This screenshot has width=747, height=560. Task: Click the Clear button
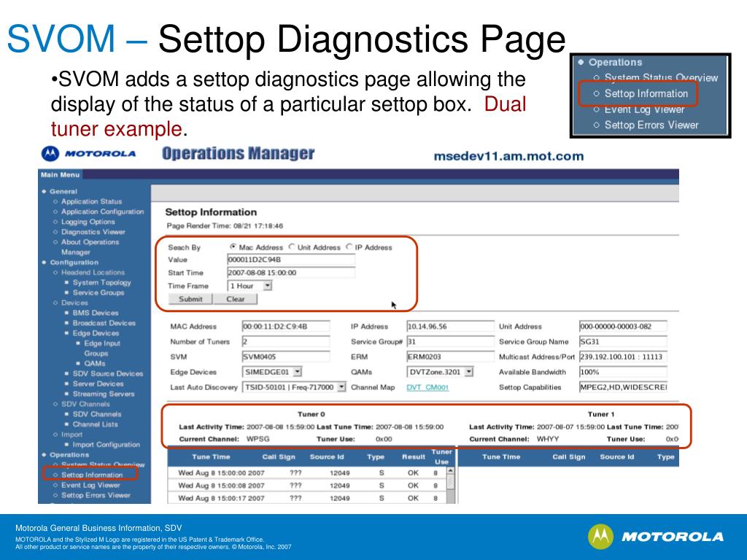tap(236, 299)
